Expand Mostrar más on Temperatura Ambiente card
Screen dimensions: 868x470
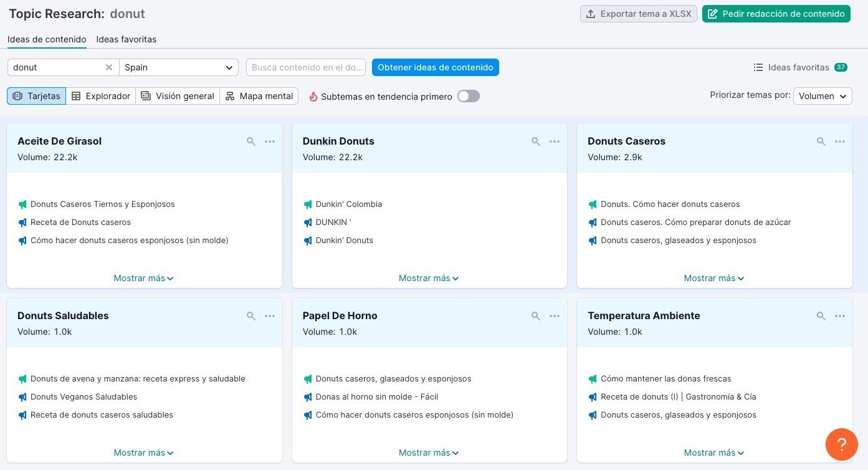pyautogui.click(x=714, y=453)
